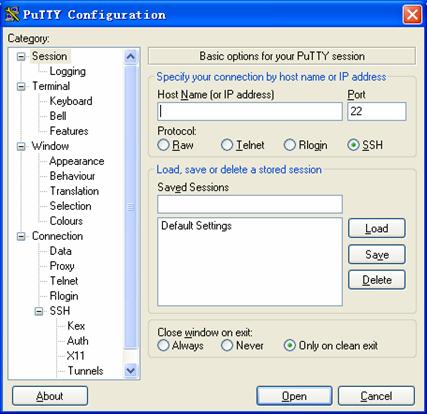This screenshot has height=414, width=427.
Task: Select the Raw protocol radio button
Action: coord(163,145)
